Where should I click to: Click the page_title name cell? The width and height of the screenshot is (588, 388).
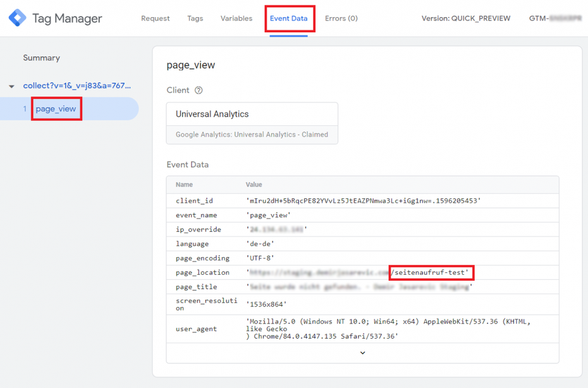pos(196,287)
